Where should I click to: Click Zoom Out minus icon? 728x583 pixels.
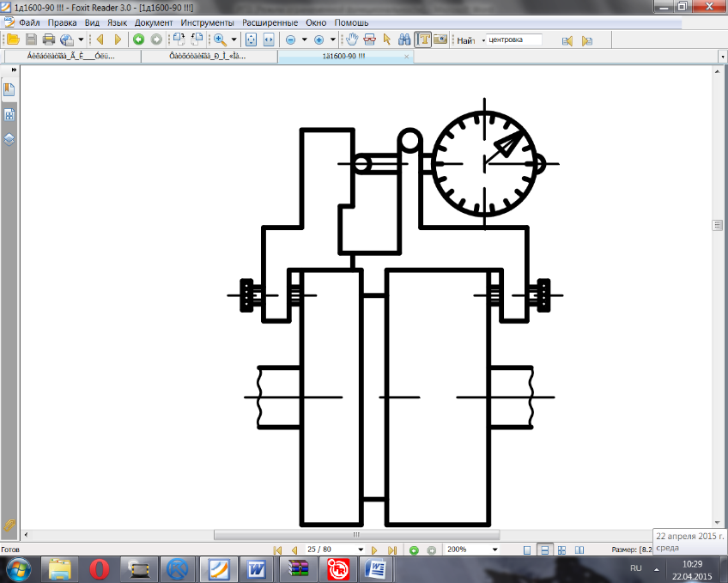[291, 40]
